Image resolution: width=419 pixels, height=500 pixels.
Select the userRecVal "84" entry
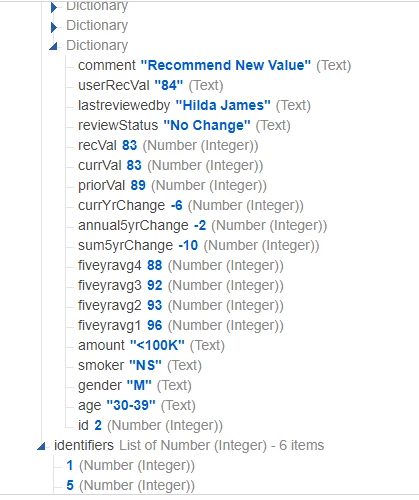pyautogui.click(x=150, y=85)
